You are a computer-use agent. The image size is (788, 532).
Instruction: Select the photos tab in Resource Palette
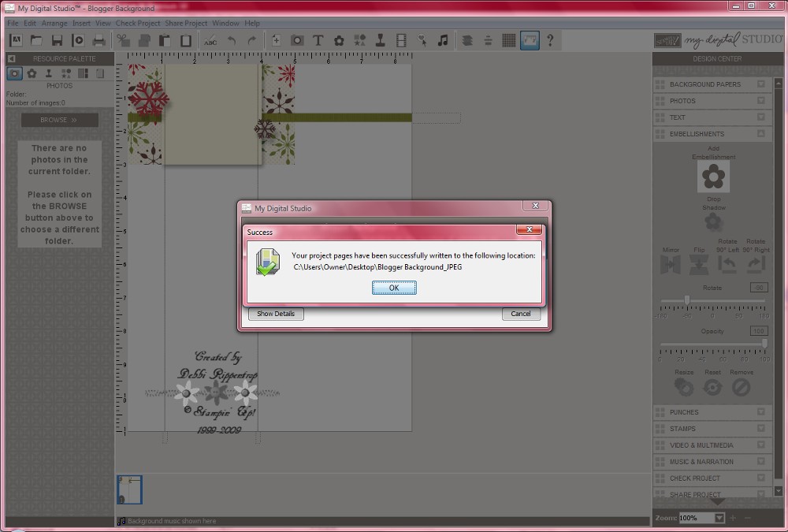[14, 73]
